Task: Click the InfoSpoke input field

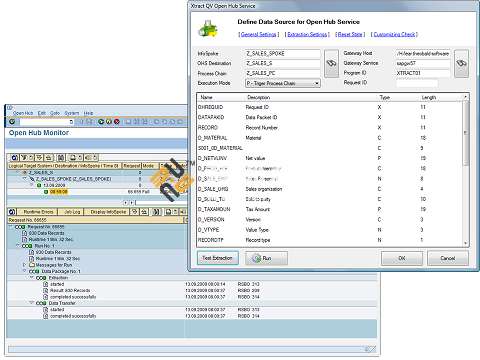Action: coord(282,53)
